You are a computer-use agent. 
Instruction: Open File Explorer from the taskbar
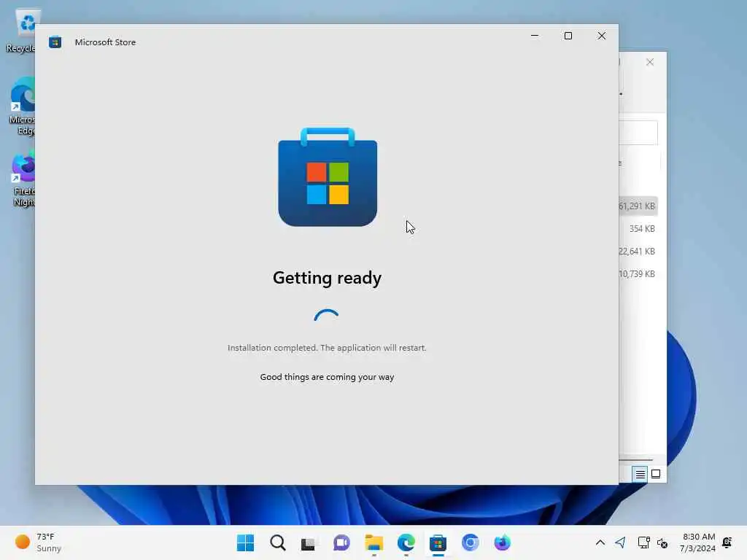coord(374,542)
